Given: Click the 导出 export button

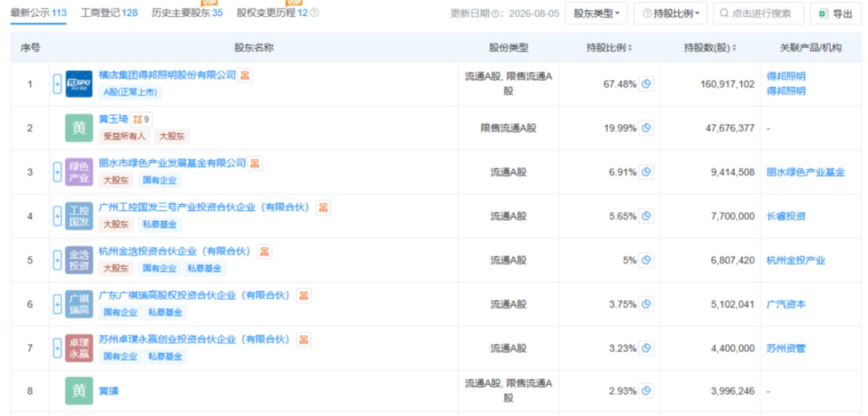Looking at the screenshot, I should [835, 13].
